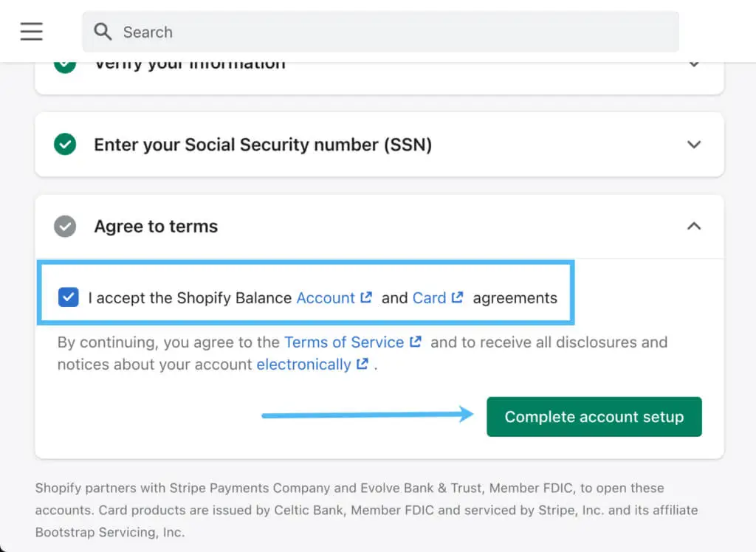Viewport: 756px width, 552px height.
Task: Click gray checkmark beside Agree to terms
Action: [65, 226]
